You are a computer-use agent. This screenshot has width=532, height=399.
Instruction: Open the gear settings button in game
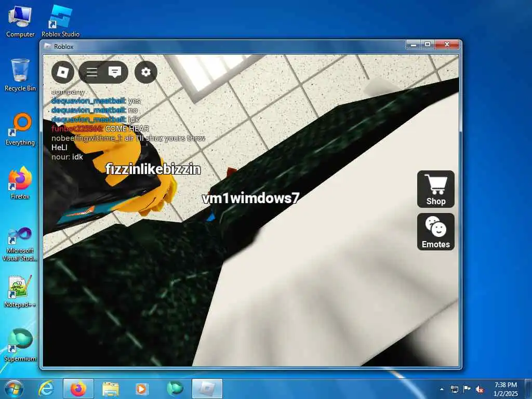[x=146, y=72]
